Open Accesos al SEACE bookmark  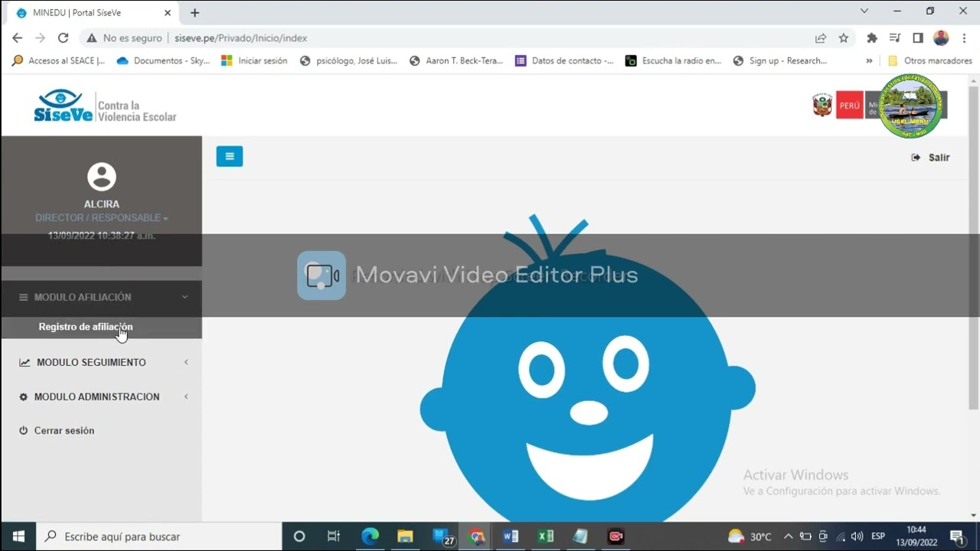(x=58, y=60)
